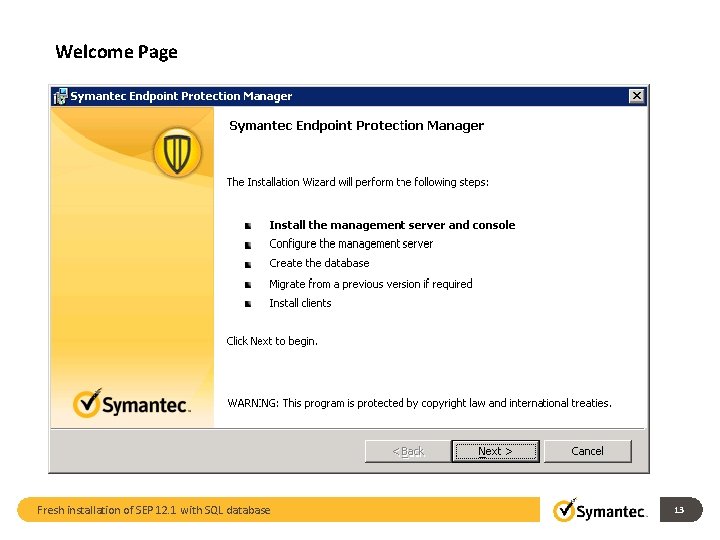
Task: Click the Cancel button
Action: click(x=587, y=451)
